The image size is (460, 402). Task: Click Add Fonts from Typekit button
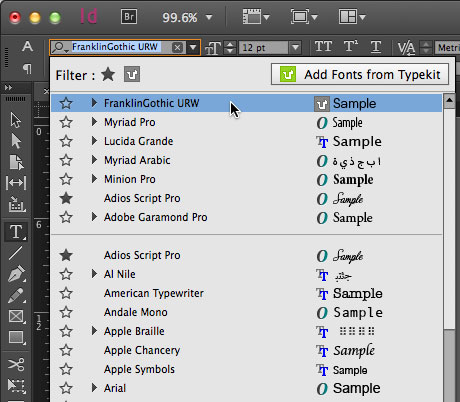click(360, 74)
